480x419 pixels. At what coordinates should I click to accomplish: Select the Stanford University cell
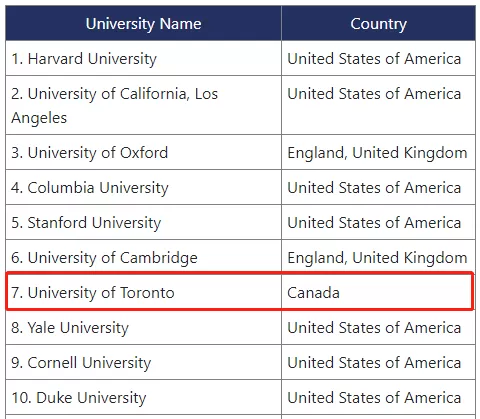(143, 222)
